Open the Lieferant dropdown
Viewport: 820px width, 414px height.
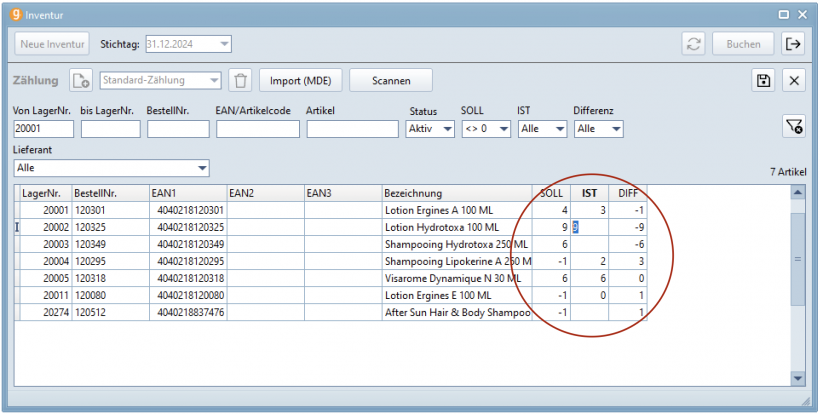[x=202, y=168]
